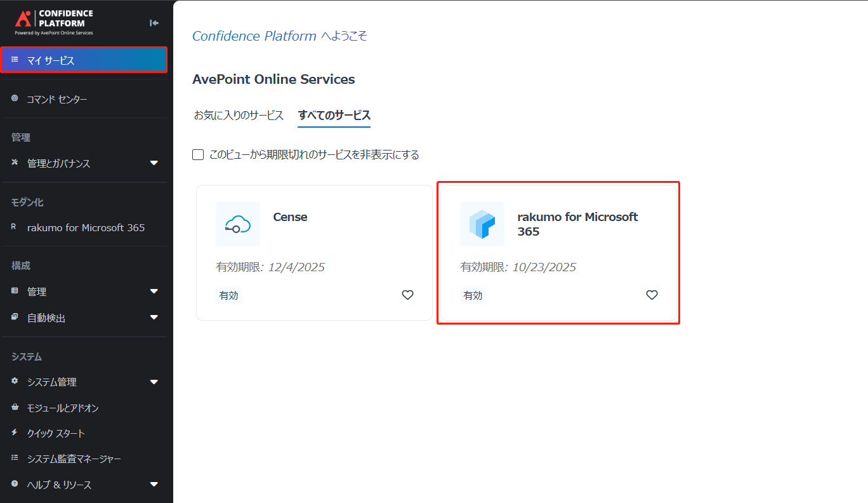Click the AvePoint Online Services heading
Screen dimensions: 868x503
pos(273,79)
